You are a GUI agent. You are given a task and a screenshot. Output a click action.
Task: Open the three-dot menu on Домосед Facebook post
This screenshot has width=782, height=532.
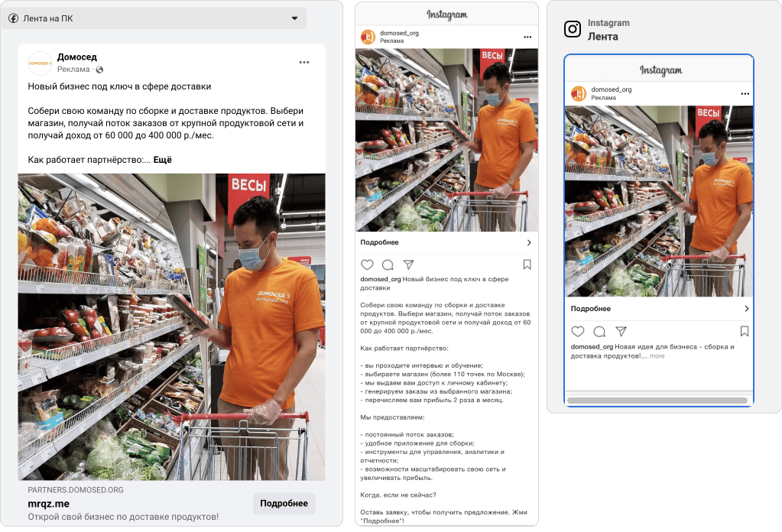point(304,63)
